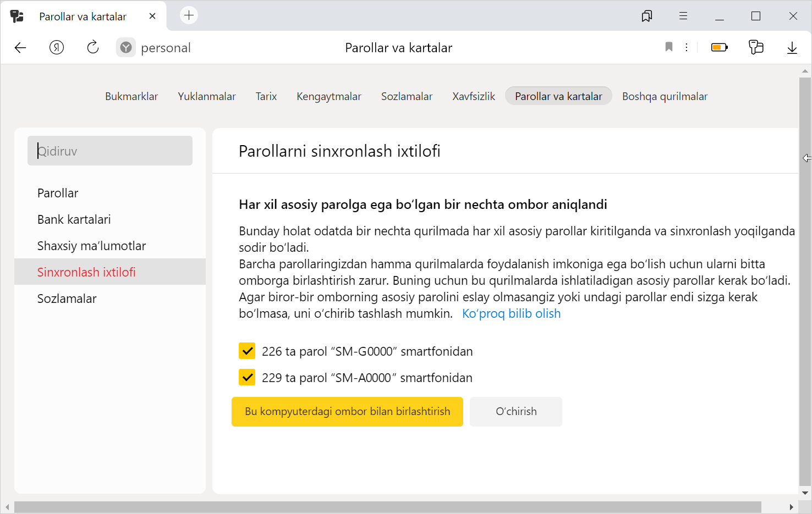Reload the page with the refresh icon
This screenshot has height=514, width=812.
click(x=93, y=48)
